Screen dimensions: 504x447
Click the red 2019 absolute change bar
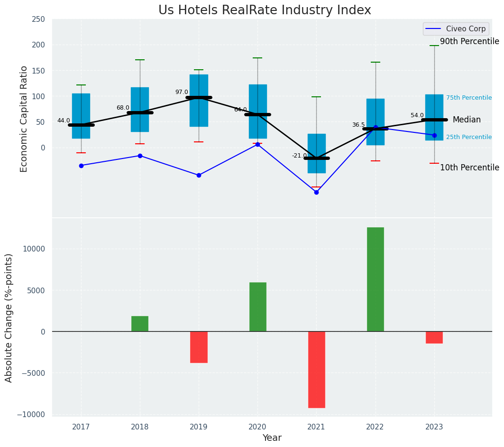point(199,347)
